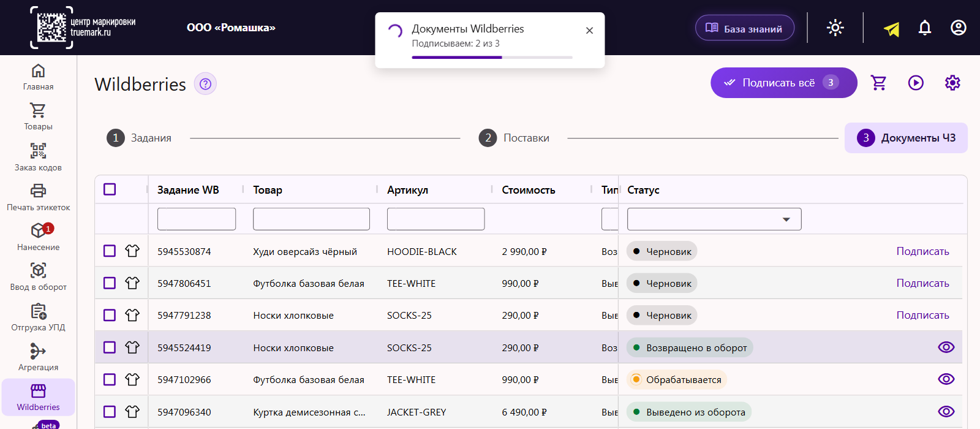Click the truemark.ru logo
Image resolution: width=980 pixels, height=429 pixels.
point(83,28)
